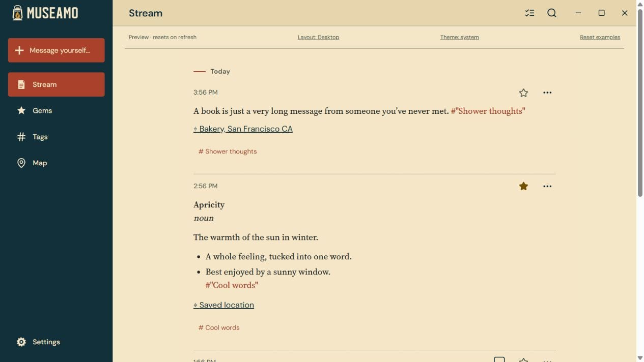This screenshot has height=362, width=644.
Task: Open the Gems section
Action: pyautogui.click(x=57, y=110)
